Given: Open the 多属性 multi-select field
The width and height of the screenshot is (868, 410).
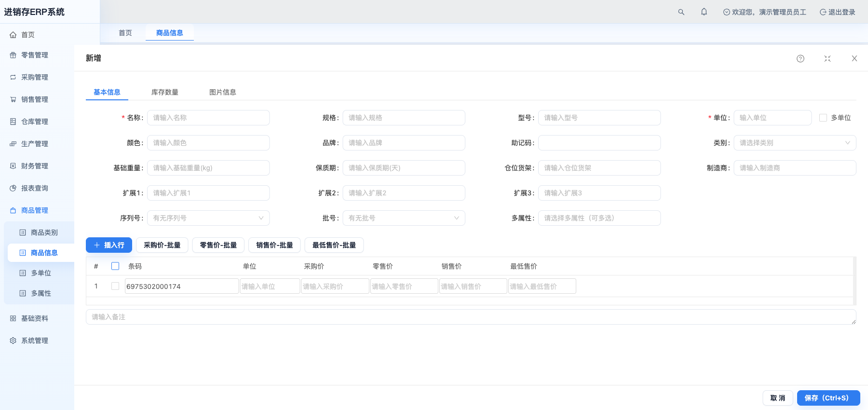Looking at the screenshot, I should (599, 218).
